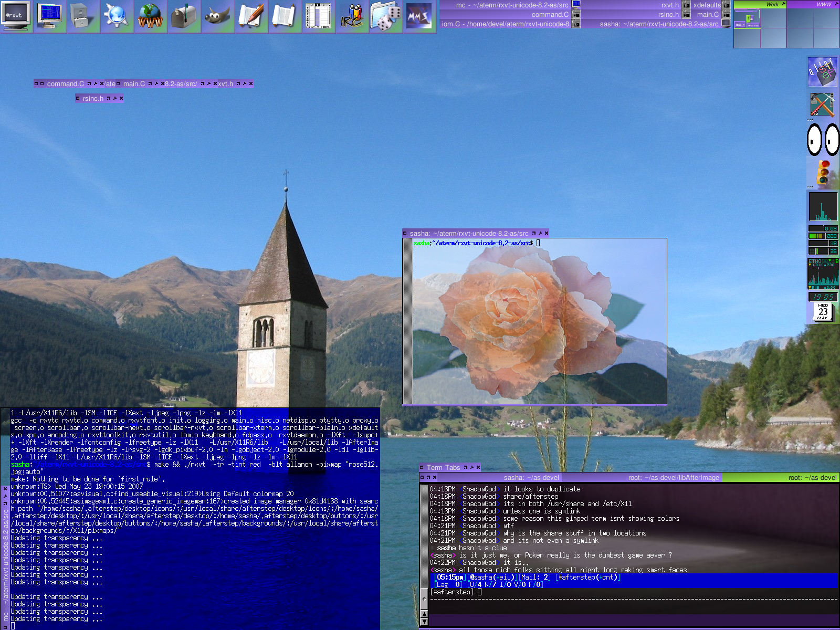Open the rose terminal's window menu button

(x=405, y=233)
